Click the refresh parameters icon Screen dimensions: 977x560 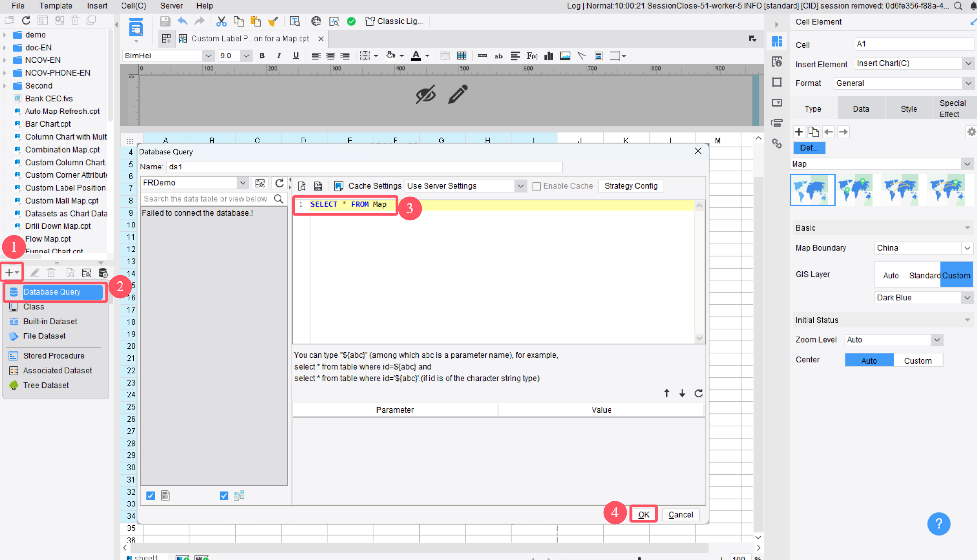point(698,393)
